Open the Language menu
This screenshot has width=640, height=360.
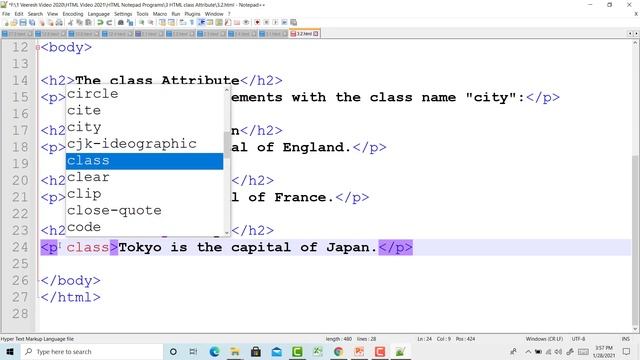(x=99, y=14)
